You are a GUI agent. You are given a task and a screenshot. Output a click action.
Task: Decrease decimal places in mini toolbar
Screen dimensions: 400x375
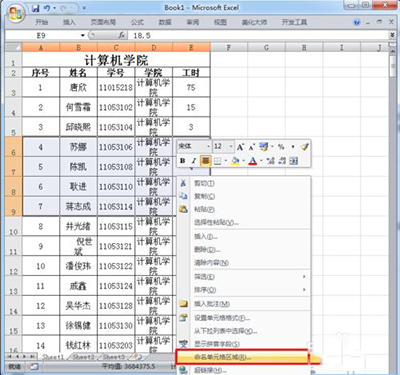(282, 161)
